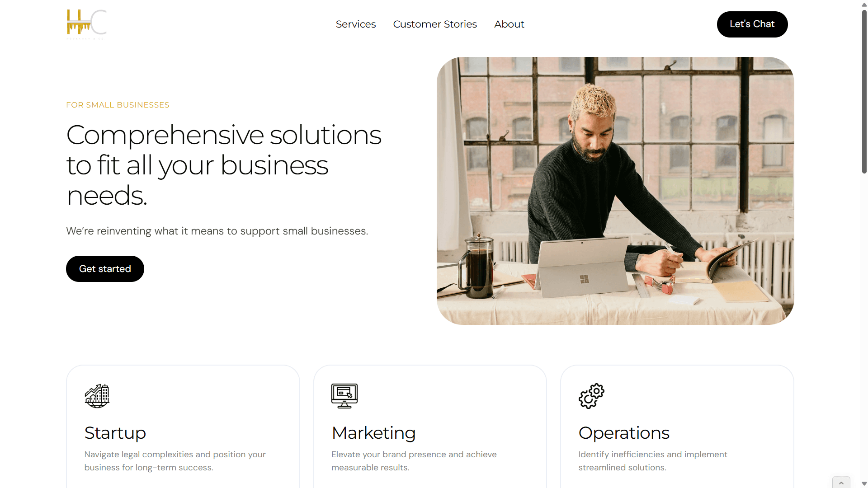This screenshot has height=488, width=868.
Task: Click the Get started button
Action: click(105, 269)
